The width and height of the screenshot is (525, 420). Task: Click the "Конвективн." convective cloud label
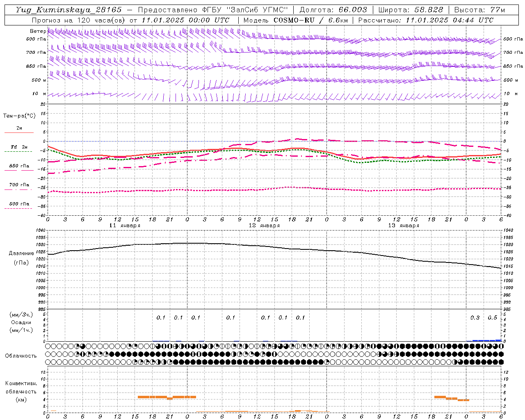click(21, 383)
